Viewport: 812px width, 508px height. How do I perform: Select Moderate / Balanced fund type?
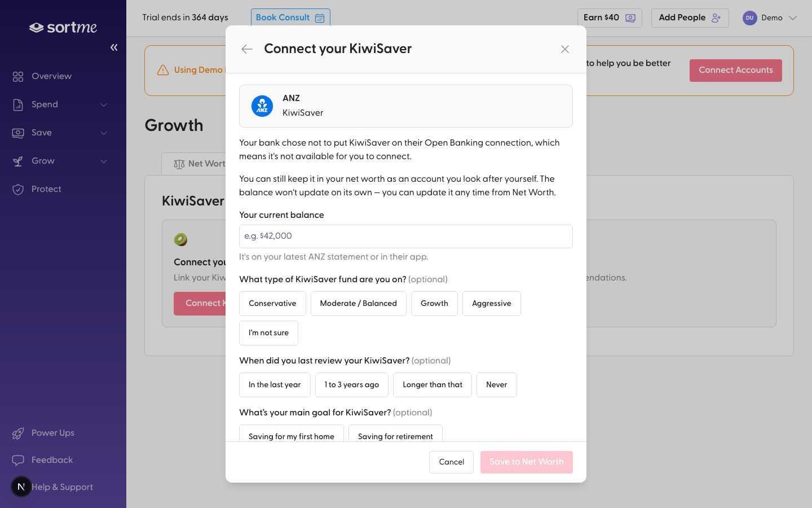tap(359, 304)
